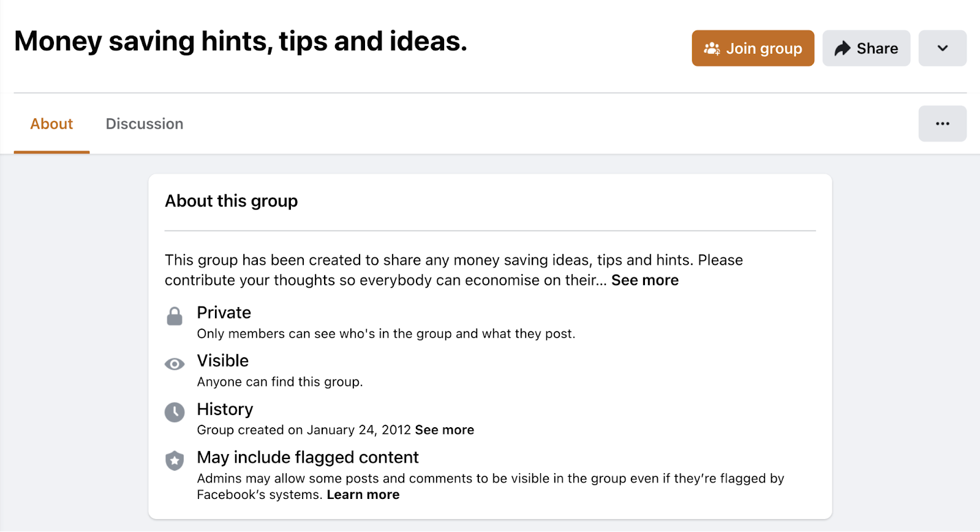Click the About this group heading
Viewport: 980px width, 532px height.
tap(231, 200)
